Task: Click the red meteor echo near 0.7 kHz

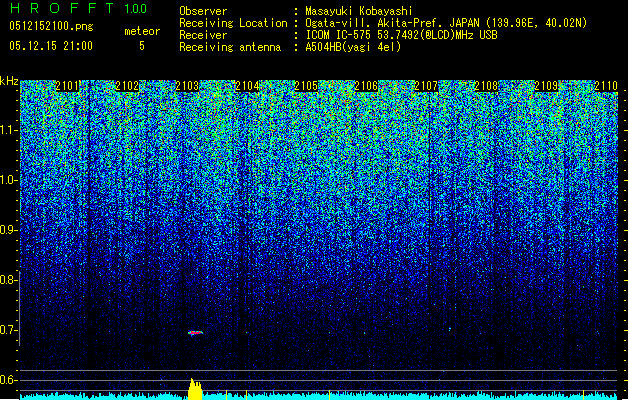Action: click(196, 333)
